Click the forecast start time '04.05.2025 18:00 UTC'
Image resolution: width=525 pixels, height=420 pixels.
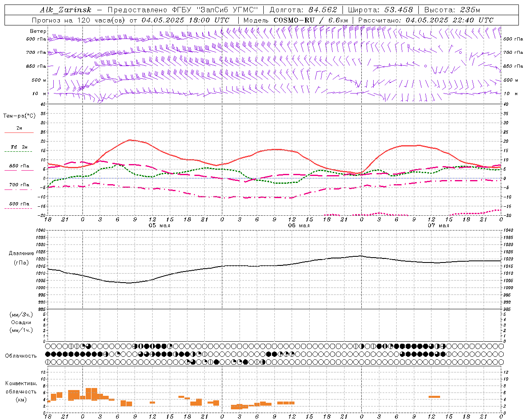coord(185,20)
